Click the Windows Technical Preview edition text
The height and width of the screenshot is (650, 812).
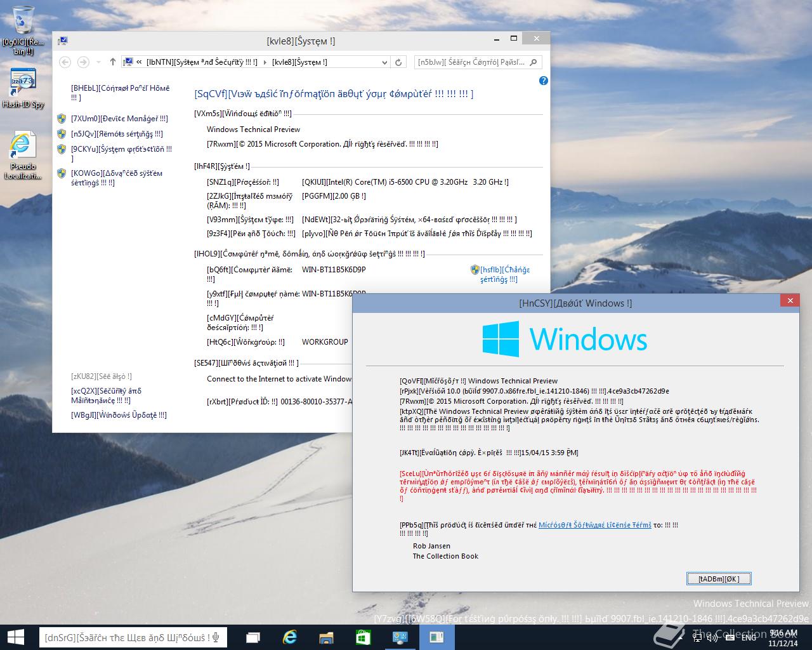pyautogui.click(x=254, y=129)
